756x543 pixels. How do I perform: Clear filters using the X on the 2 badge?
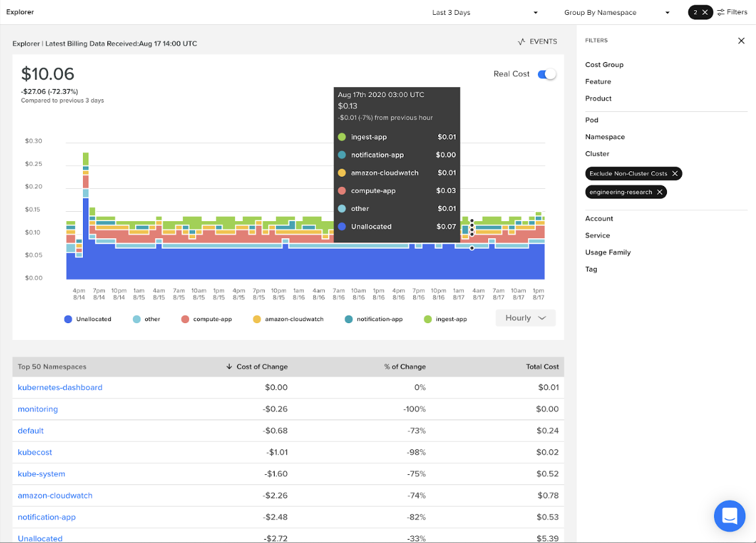[706, 11]
